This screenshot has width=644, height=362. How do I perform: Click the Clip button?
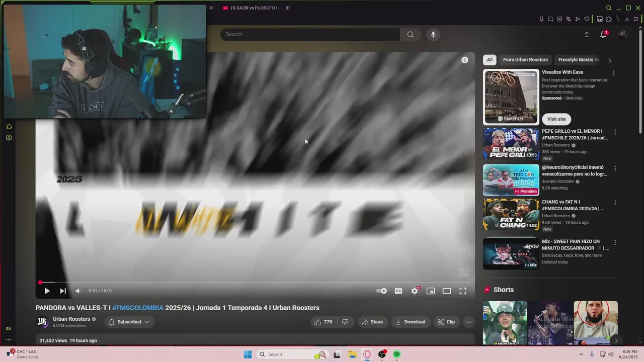(x=446, y=322)
